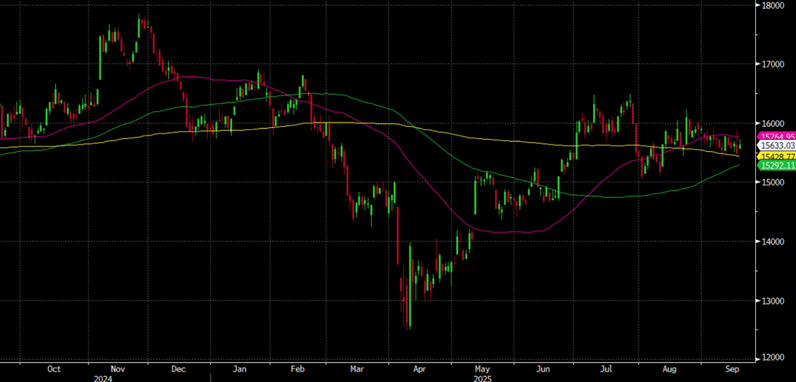The image size is (796, 382).
Task: Click the Oct month label on time axis
Action: 54,369
